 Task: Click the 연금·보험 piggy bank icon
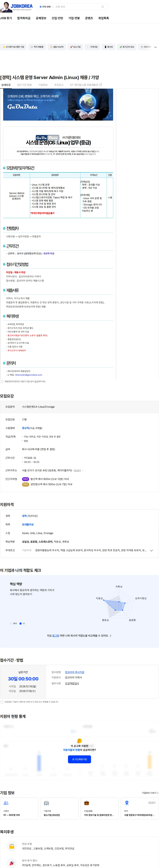[x=12, y=846]
